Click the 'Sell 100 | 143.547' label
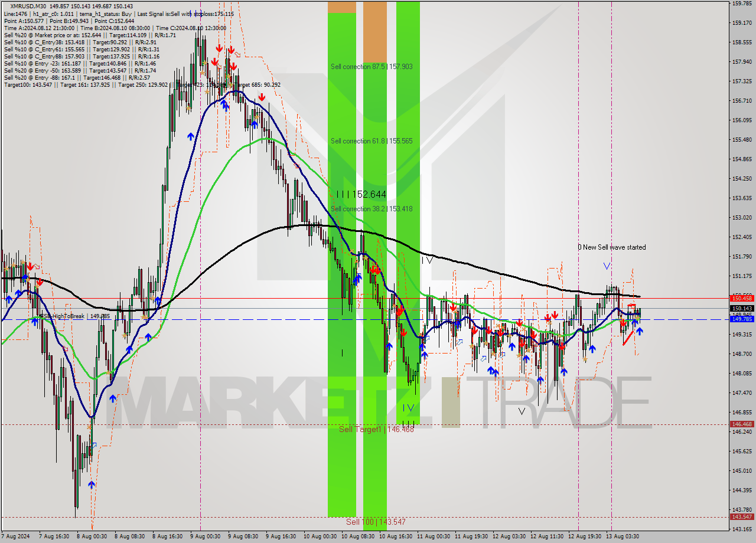 pos(376,522)
